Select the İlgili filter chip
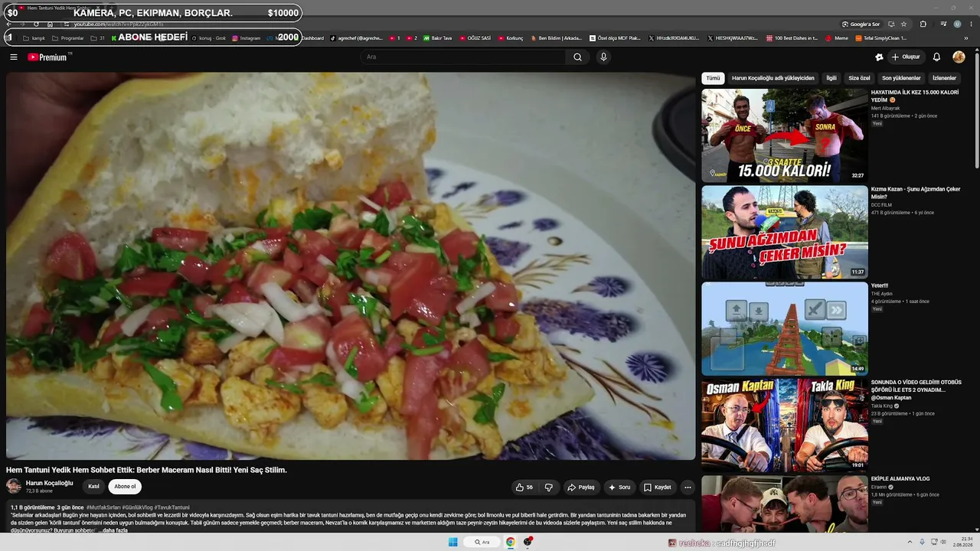This screenshot has height=551, width=980. [831, 78]
